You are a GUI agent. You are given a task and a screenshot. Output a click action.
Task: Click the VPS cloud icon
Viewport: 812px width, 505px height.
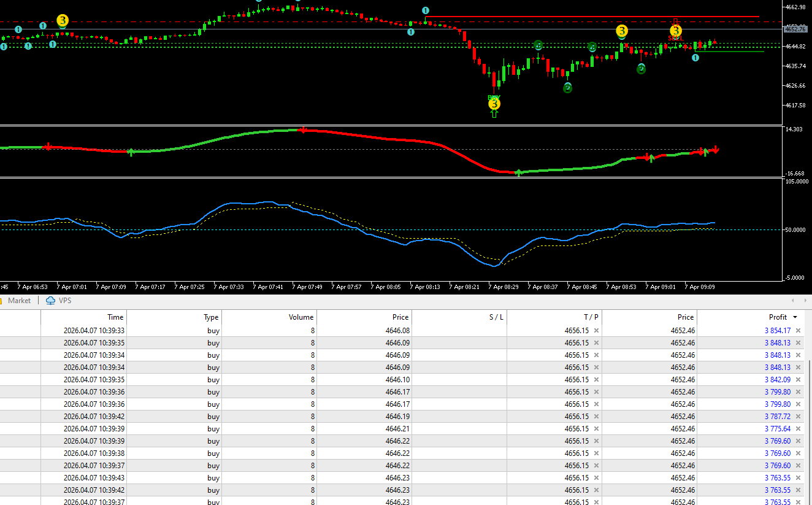click(50, 301)
